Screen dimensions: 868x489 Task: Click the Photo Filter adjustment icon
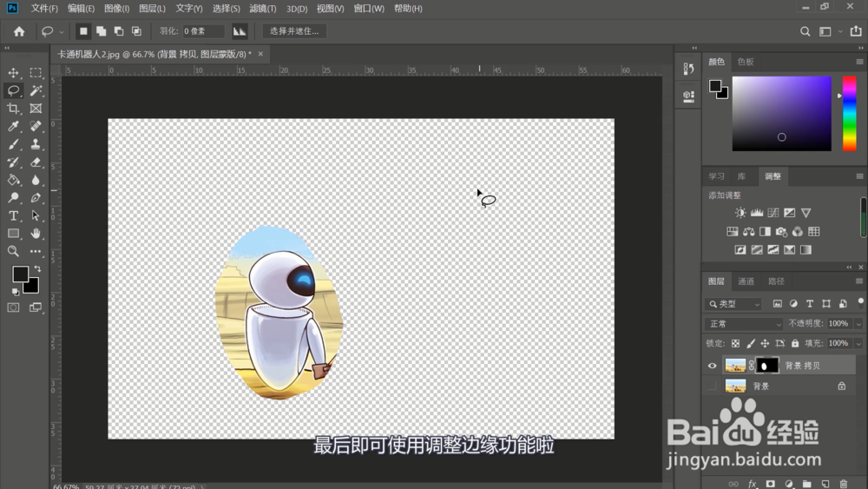coord(781,232)
